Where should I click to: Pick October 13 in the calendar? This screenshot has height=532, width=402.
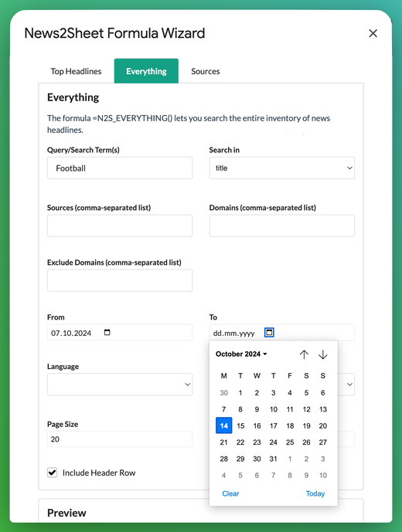pos(323,409)
